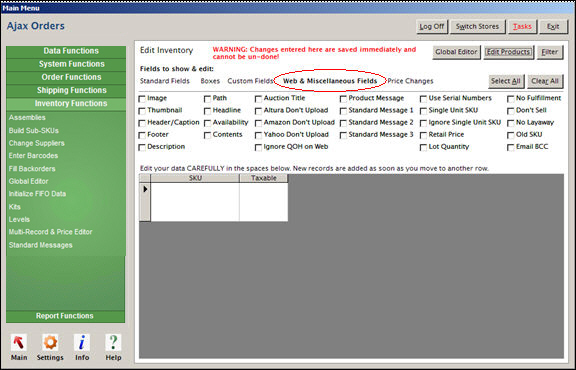This screenshot has height=370, width=576.
Task: Open Assemblies in the sidebar
Action: tap(27, 118)
